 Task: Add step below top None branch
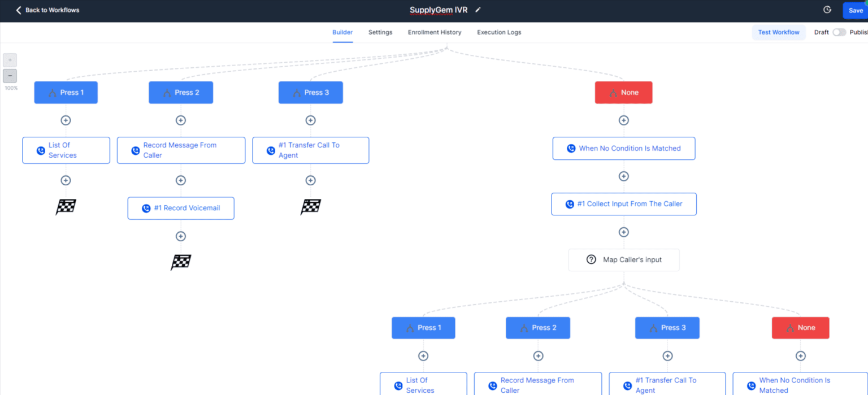pos(623,120)
